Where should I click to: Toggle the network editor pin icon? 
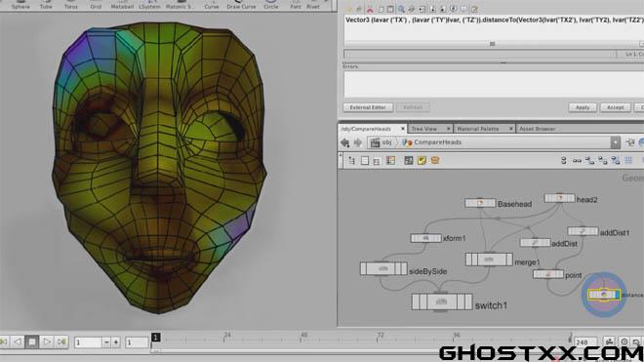point(630,142)
